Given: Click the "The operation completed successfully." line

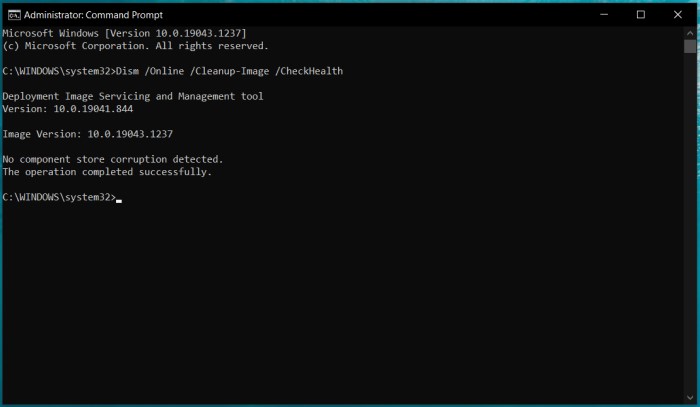Looking at the screenshot, I should pyautogui.click(x=107, y=172).
